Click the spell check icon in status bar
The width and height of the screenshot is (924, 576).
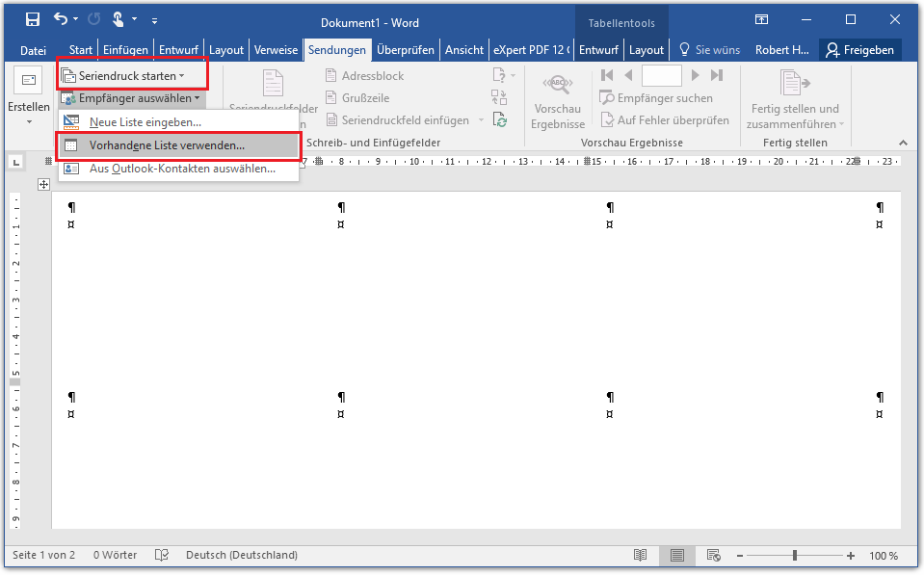[x=162, y=556]
